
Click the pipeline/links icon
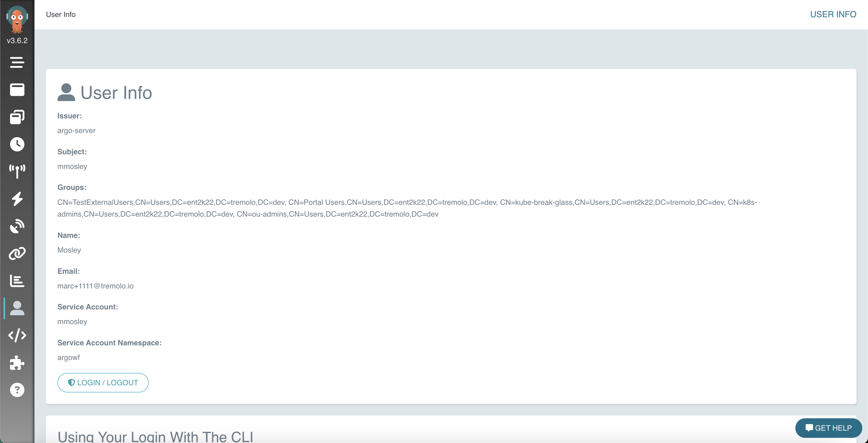(17, 253)
